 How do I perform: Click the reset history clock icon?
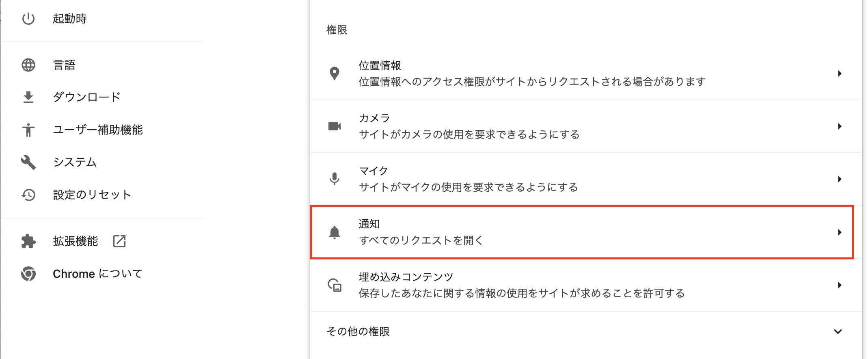point(28,195)
